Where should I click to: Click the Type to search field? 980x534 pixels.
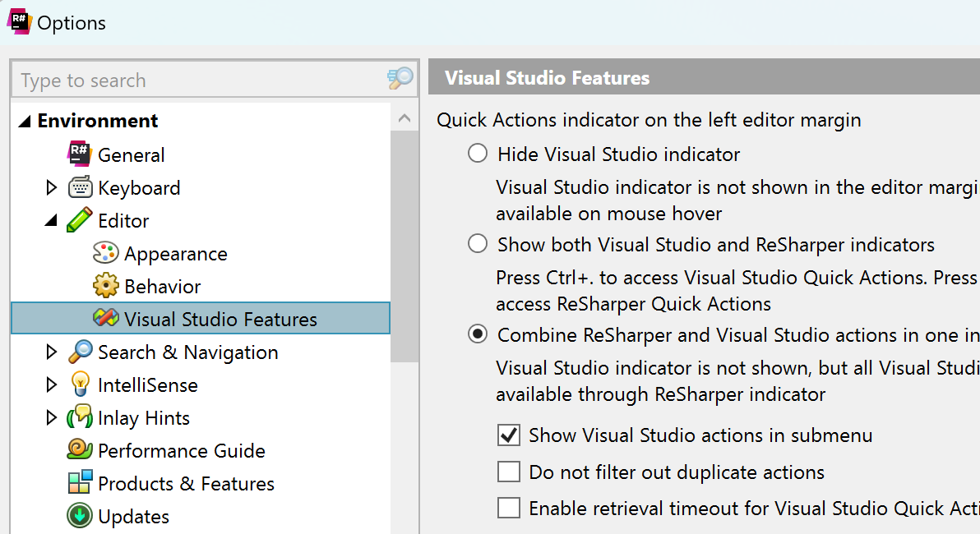click(x=197, y=80)
